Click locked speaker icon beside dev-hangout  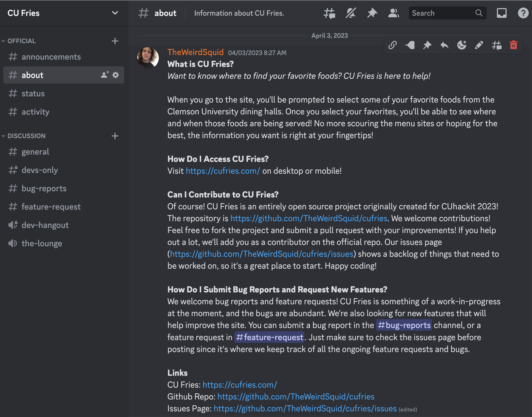click(x=13, y=225)
